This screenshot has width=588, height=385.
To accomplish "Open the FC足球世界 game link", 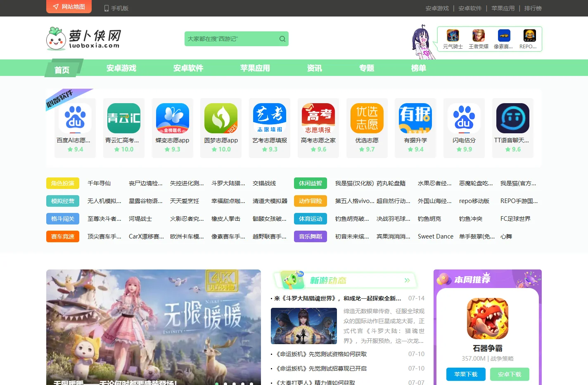I will (515, 219).
